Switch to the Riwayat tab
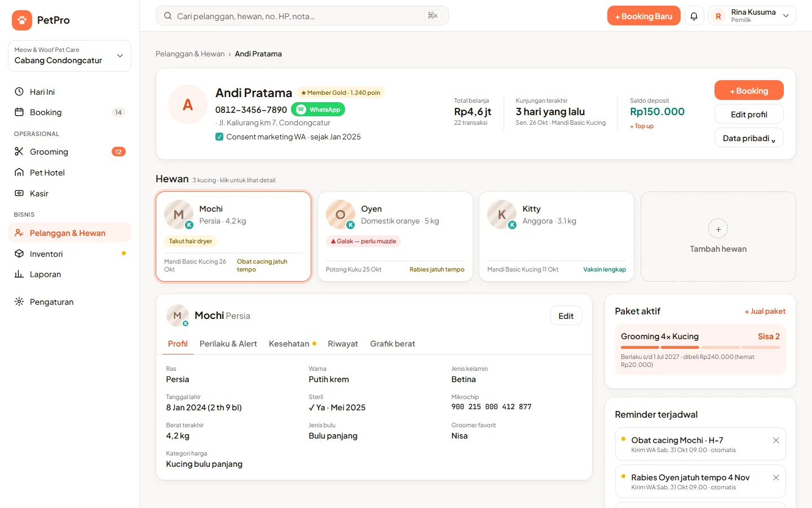The height and width of the screenshot is (508, 812). coord(343,344)
